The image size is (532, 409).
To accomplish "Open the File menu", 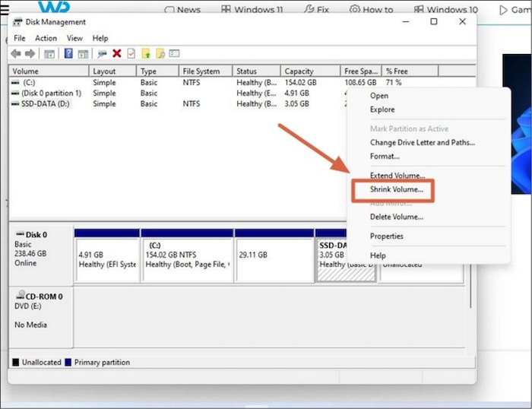I will point(20,38).
